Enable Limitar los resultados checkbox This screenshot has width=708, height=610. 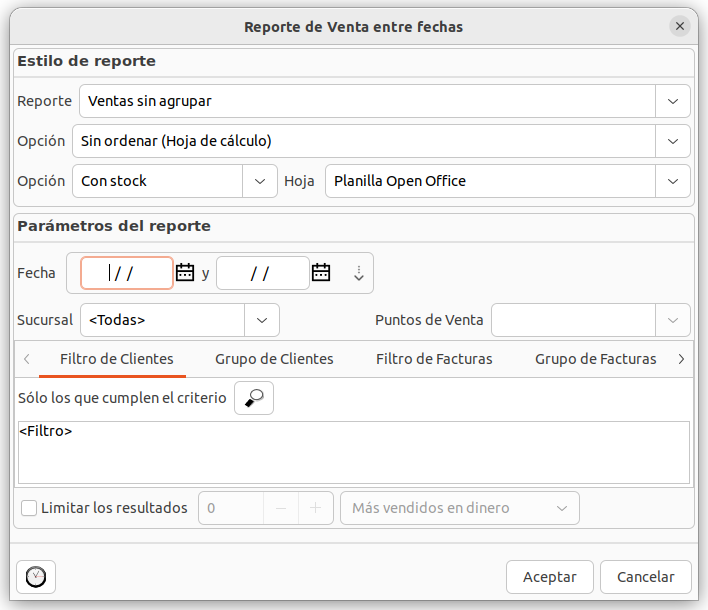29,508
